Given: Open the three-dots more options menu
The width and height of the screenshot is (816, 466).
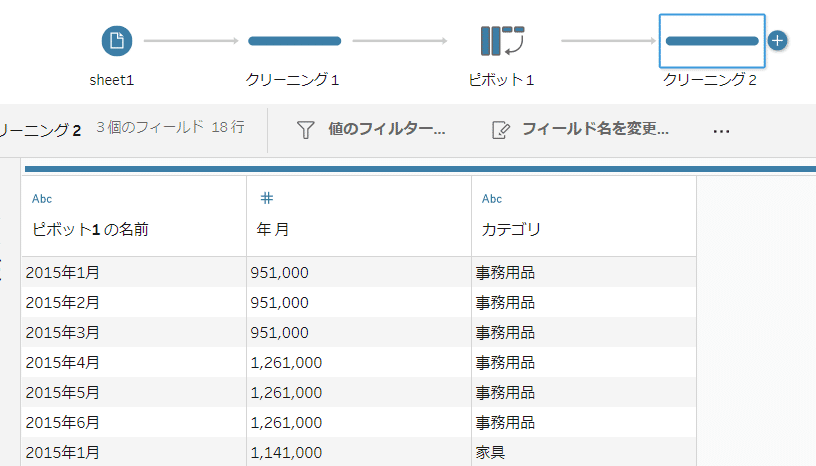Looking at the screenshot, I should tap(721, 131).
